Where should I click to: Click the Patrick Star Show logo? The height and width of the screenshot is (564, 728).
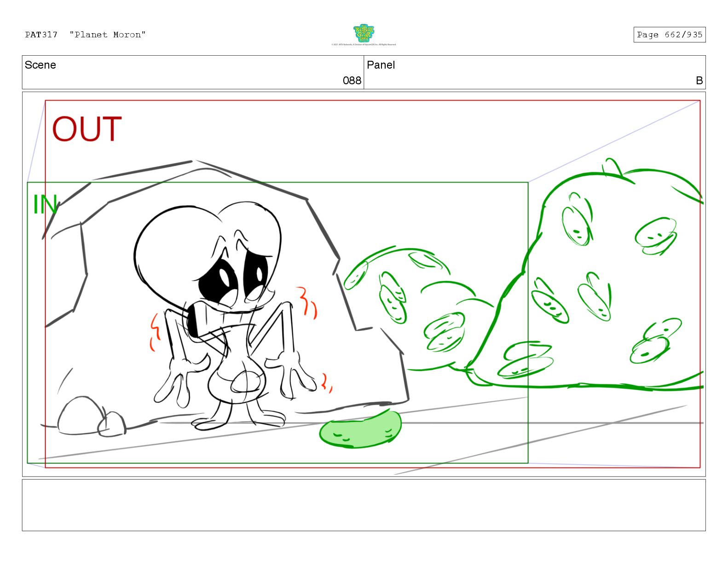point(364,33)
